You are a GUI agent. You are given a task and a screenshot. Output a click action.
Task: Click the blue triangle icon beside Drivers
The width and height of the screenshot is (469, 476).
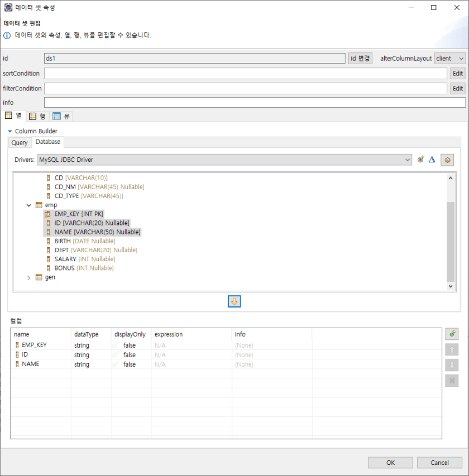(x=432, y=160)
